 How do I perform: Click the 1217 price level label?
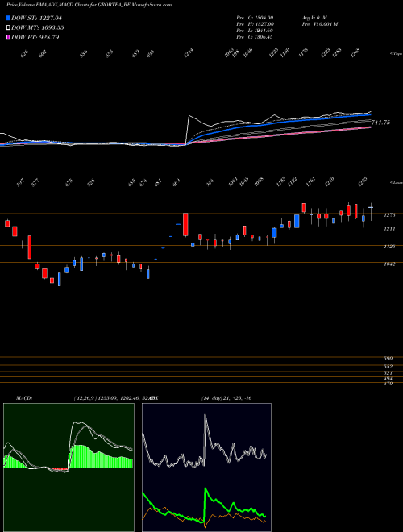[x=389, y=229]
